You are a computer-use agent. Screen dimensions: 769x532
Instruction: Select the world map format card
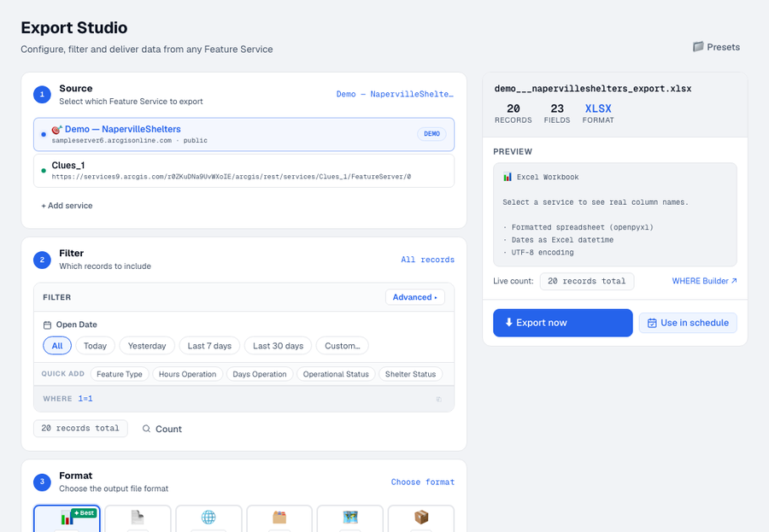tap(350, 518)
